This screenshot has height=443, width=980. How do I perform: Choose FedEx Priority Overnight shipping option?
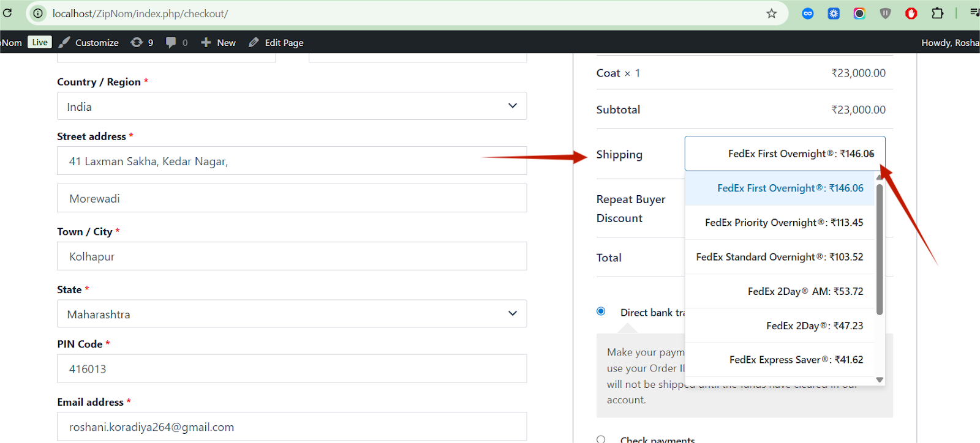tap(783, 223)
